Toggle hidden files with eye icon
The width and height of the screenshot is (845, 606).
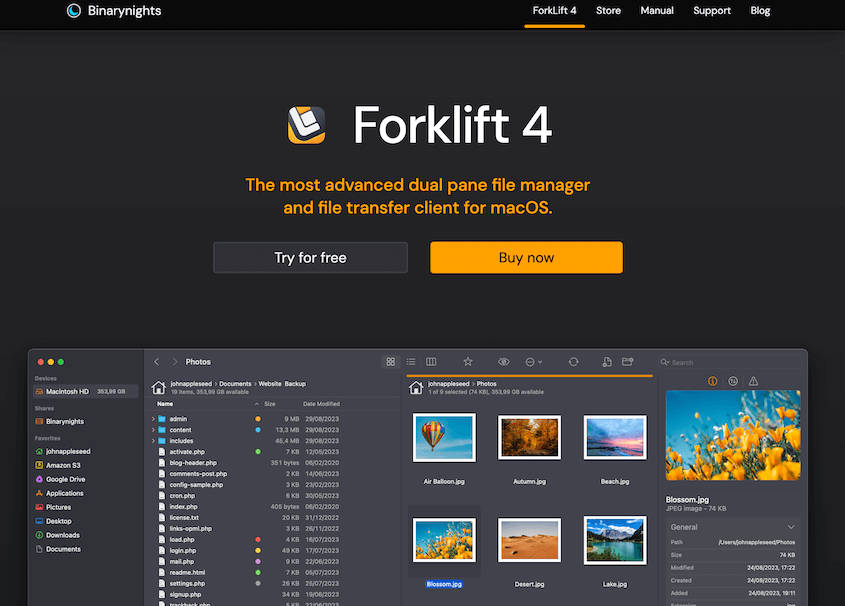(x=503, y=362)
